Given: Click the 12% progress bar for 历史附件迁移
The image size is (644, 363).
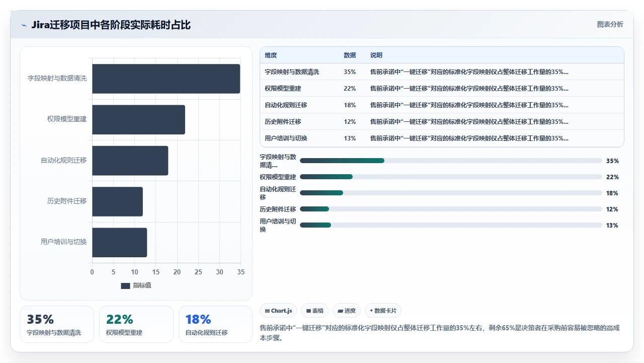Looking at the screenshot, I should 451,209.
